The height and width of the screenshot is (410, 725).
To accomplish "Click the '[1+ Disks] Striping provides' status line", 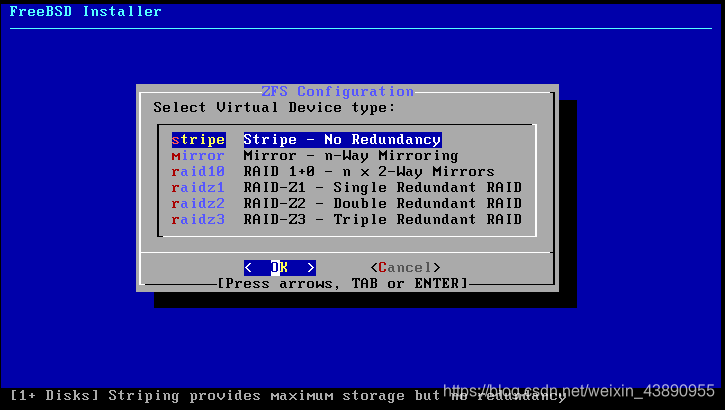I will (x=288, y=396).
